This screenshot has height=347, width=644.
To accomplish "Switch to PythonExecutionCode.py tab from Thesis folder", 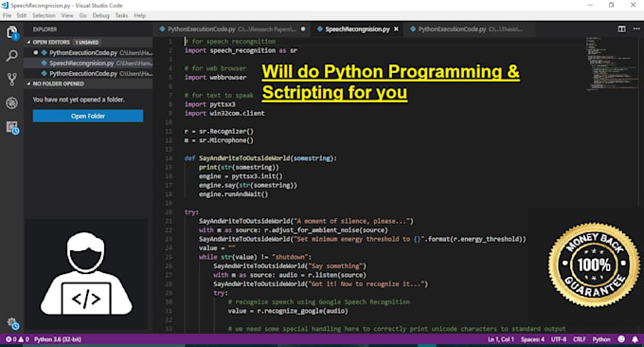I will click(x=471, y=29).
